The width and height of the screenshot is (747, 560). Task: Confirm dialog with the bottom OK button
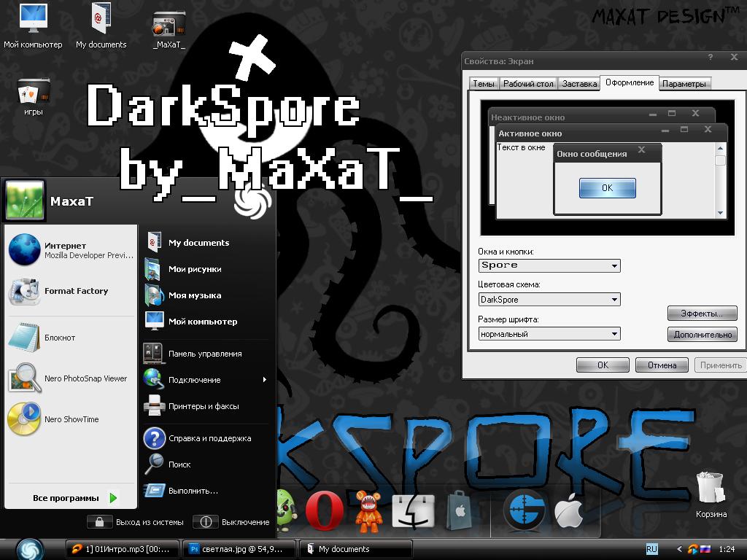pyautogui.click(x=603, y=365)
